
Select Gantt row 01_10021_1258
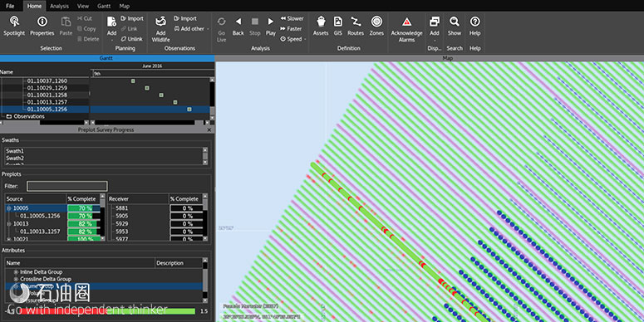47,95
